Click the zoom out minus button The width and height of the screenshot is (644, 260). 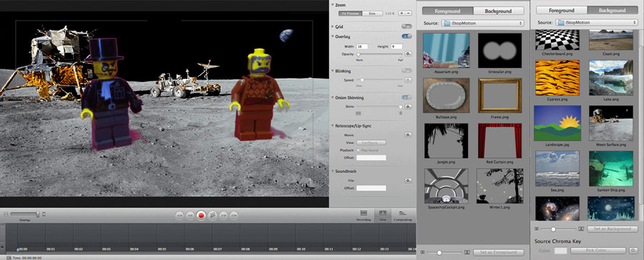[x=409, y=13]
